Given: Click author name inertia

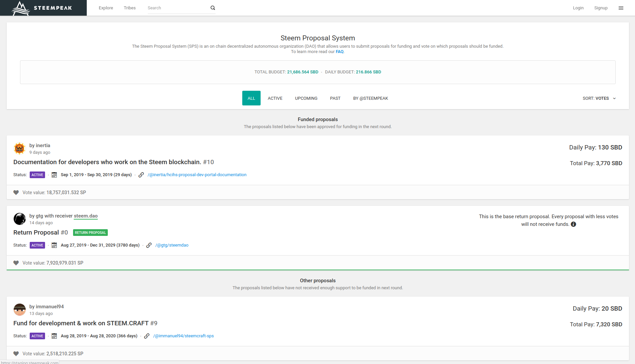Looking at the screenshot, I should point(43,145).
